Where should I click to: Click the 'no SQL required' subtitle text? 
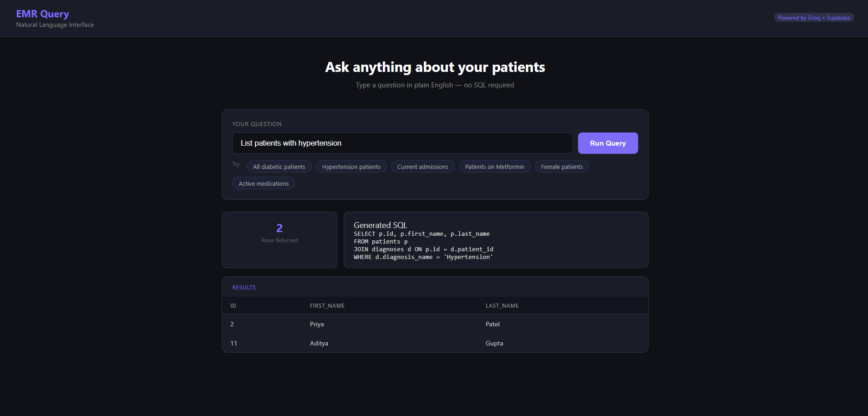pos(489,85)
